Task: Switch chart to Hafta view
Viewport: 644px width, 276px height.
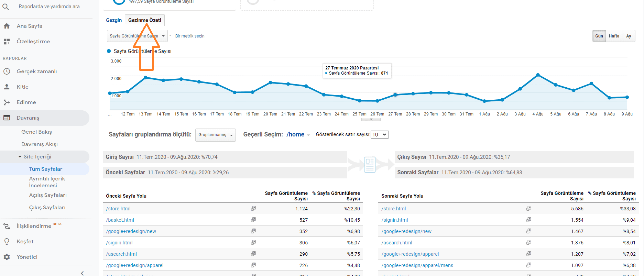Action: click(614, 36)
